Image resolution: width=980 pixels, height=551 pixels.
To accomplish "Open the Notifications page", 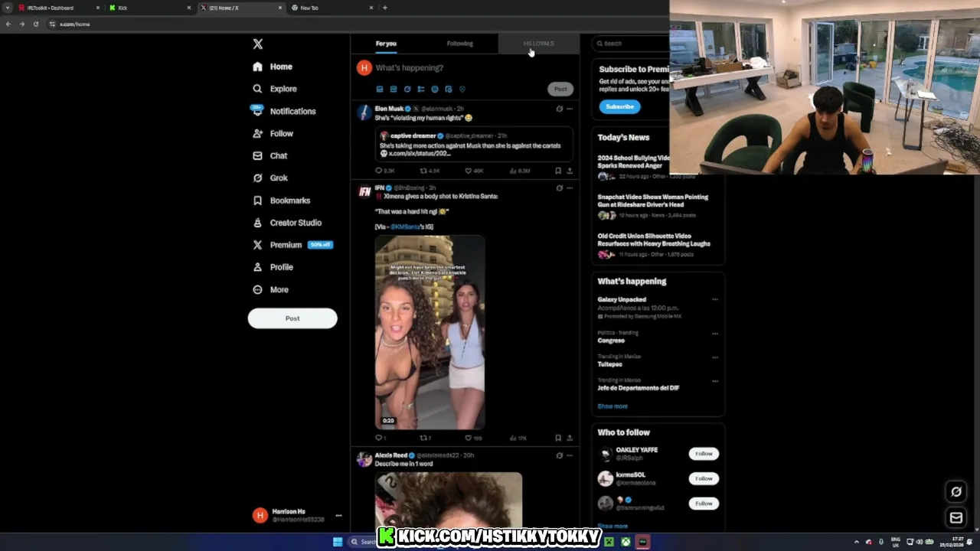I will tap(283, 111).
